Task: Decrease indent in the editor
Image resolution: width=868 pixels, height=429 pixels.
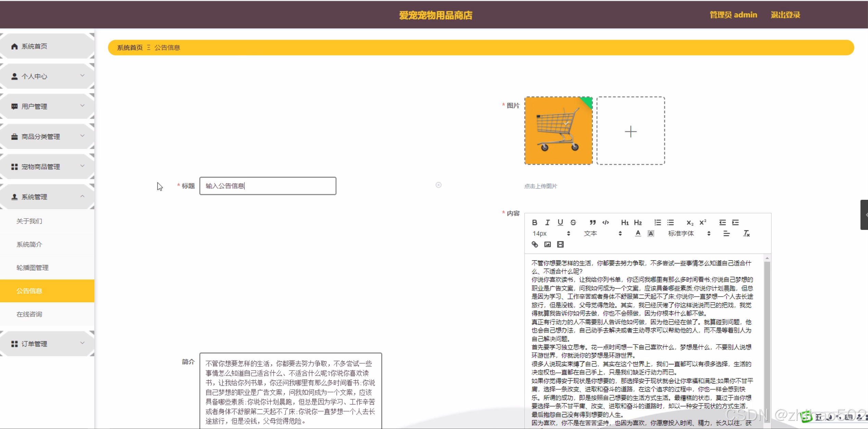Action: coord(722,222)
